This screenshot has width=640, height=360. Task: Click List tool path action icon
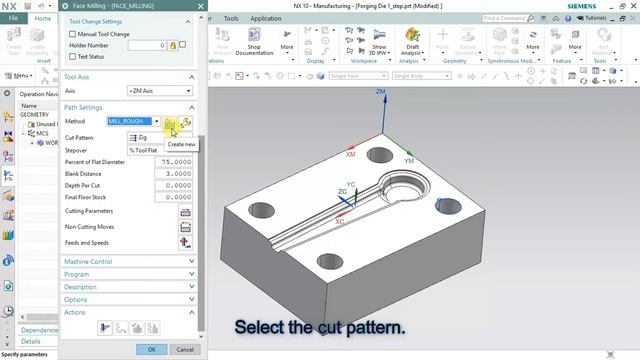tap(153, 328)
